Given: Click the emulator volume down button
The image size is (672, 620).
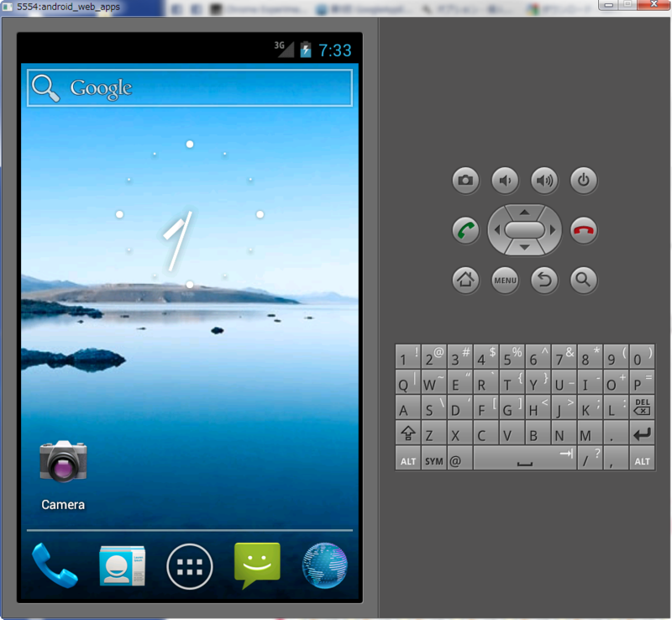Looking at the screenshot, I should 505,180.
